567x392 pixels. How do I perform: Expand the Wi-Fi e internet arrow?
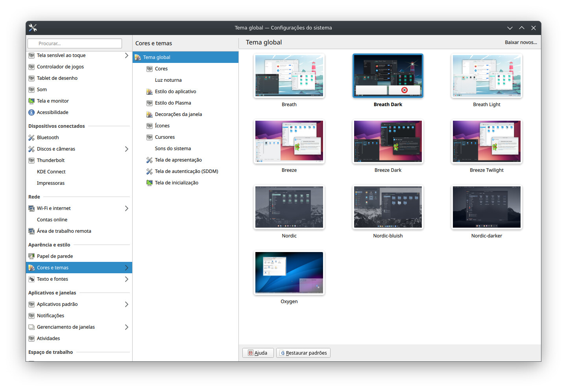[x=126, y=208]
